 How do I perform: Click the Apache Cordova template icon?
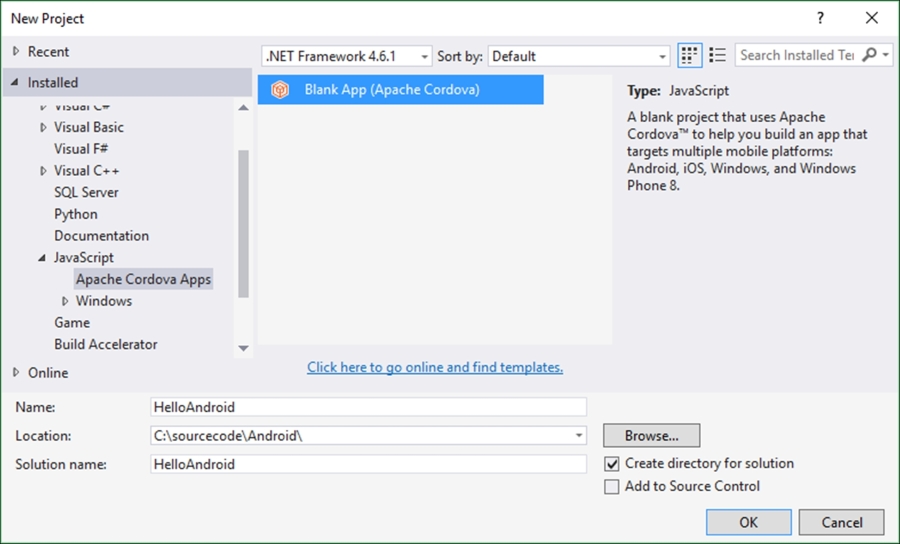tap(280, 90)
